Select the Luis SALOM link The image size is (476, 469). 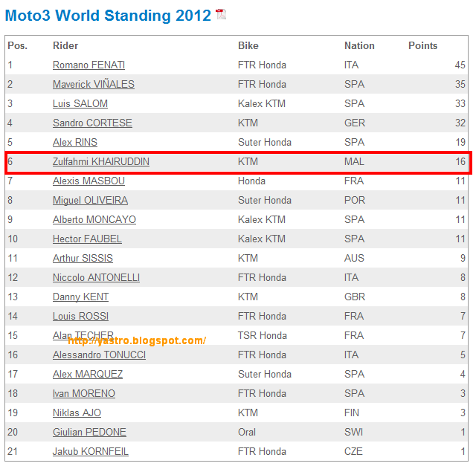coord(80,103)
